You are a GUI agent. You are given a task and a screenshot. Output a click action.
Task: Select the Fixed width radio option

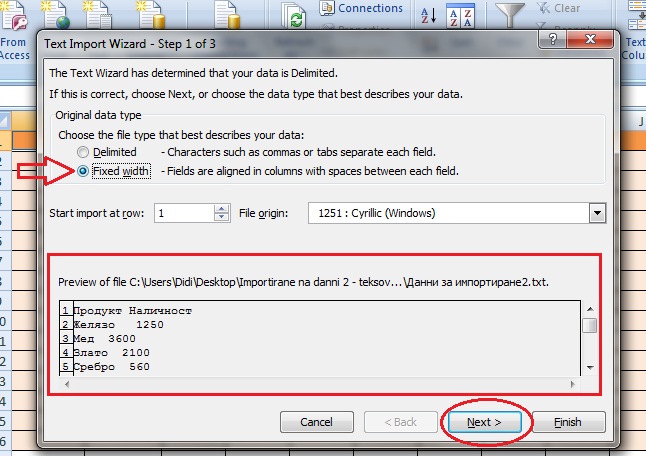coord(83,171)
